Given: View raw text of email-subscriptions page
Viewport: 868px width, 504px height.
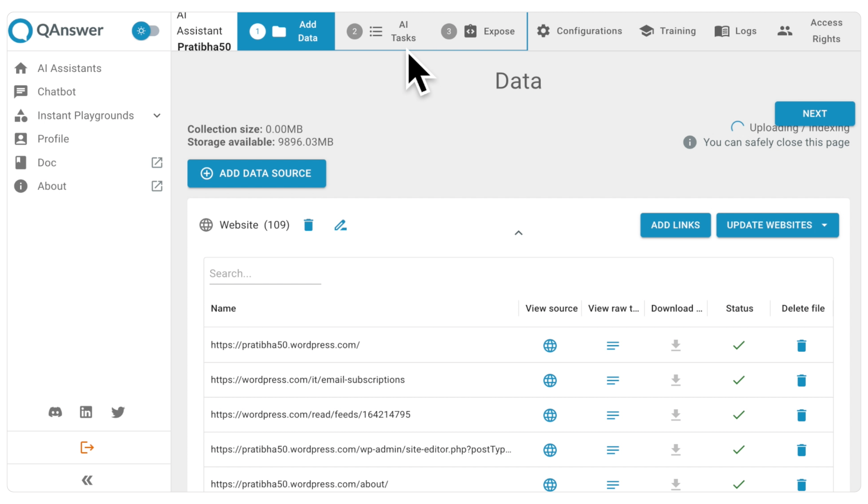Looking at the screenshot, I should pyautogui.click(x=613, y=380).
